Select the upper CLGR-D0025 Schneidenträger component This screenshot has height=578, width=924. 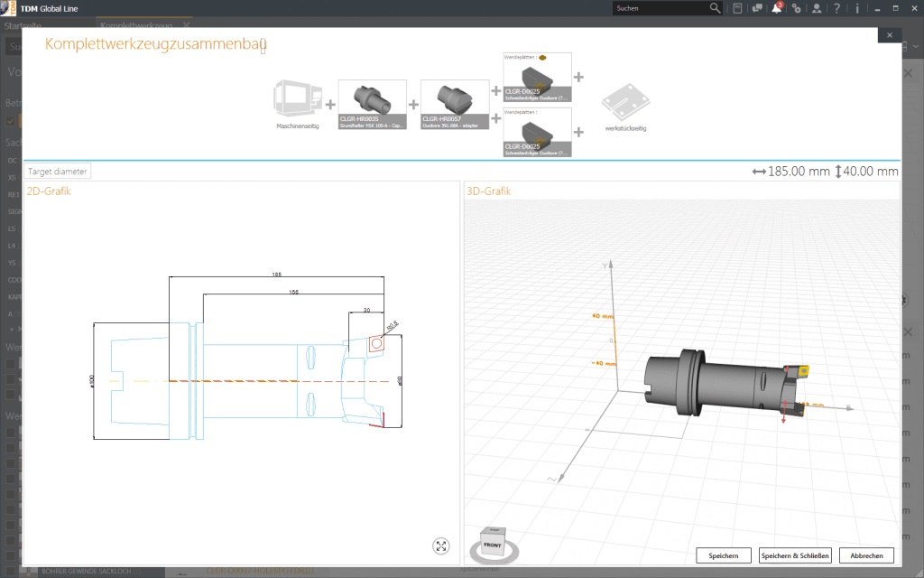point(538,78)
